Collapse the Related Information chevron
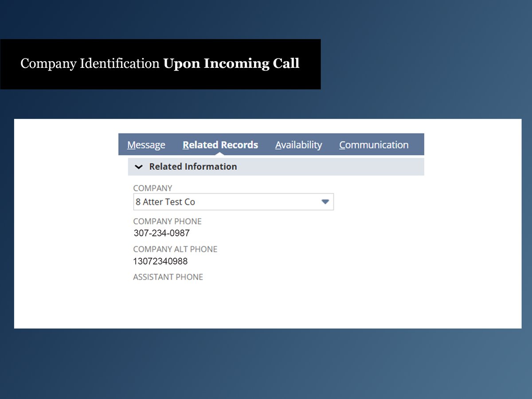 (x=139, y=167)
